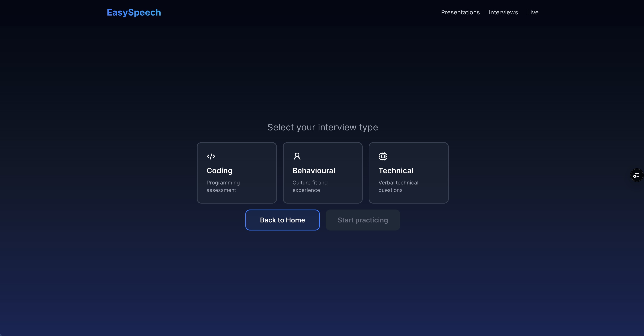644x336 pixels.
Task: Click the Coding code-brackets icon
Action: tap(211, 156)
